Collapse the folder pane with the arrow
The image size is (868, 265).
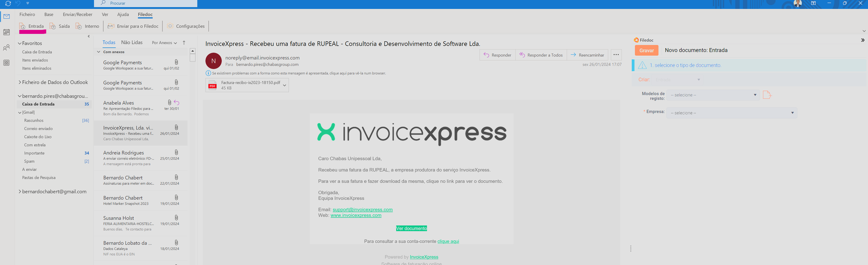click(89, 36)
